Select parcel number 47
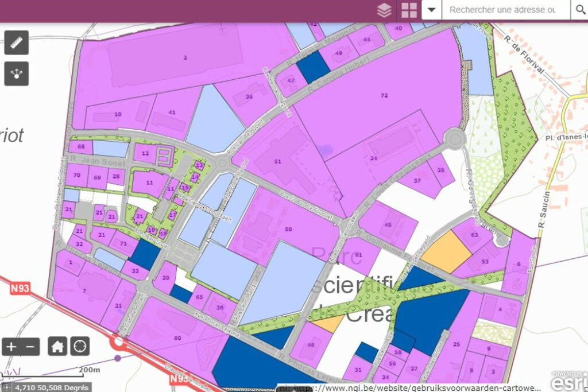Screen dimensions: 588x392 (291, 80)
